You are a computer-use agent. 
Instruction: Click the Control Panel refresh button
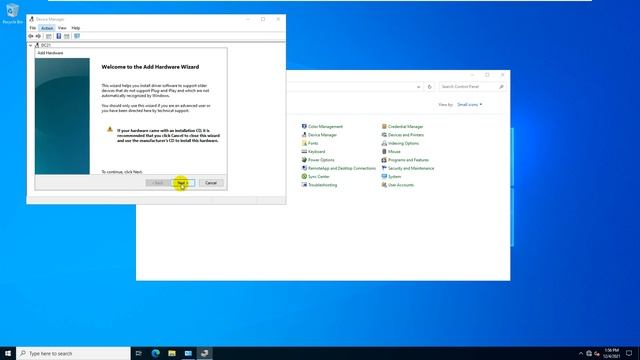429,87
